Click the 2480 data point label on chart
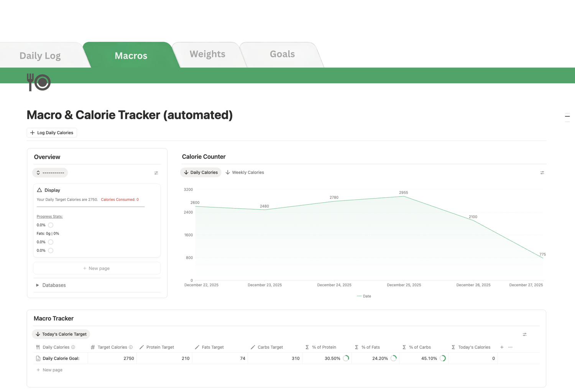575x392 pixels. [264, 206]
